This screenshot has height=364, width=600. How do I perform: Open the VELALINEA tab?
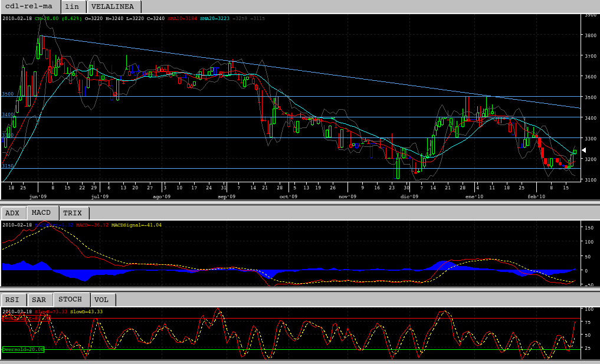(116, 6)
